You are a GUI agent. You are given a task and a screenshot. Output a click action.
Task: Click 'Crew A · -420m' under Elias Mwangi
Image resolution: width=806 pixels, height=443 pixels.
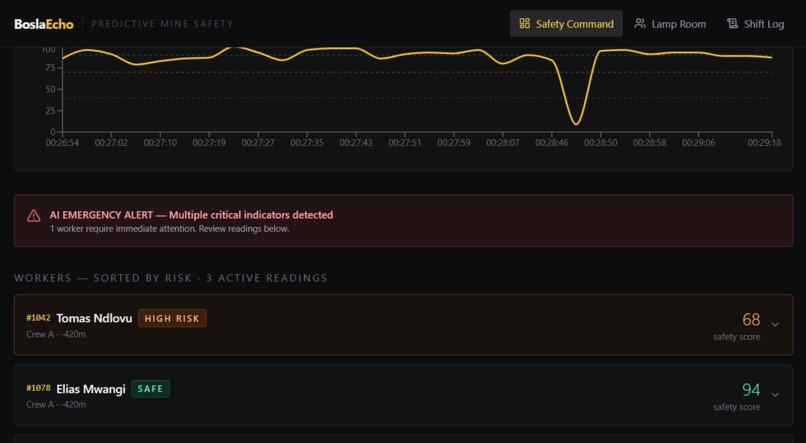click(x=56, y=405)
